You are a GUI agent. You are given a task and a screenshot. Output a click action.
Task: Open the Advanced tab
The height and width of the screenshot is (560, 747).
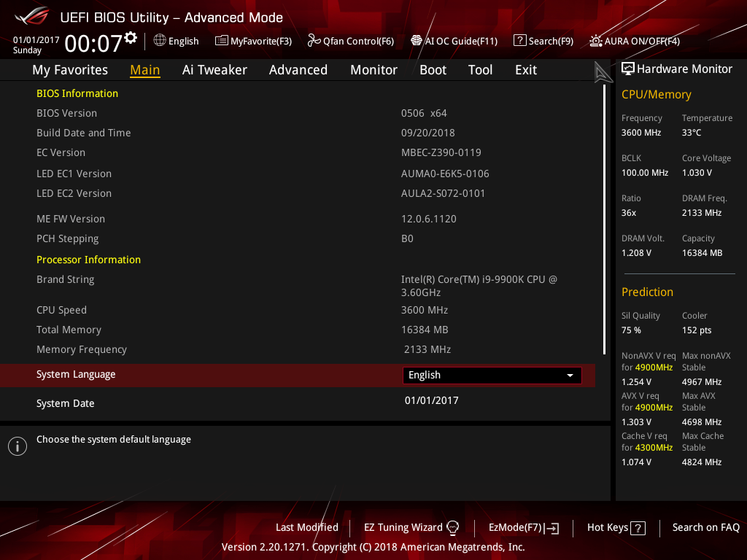pyautogui.click(x=298, y=70)
